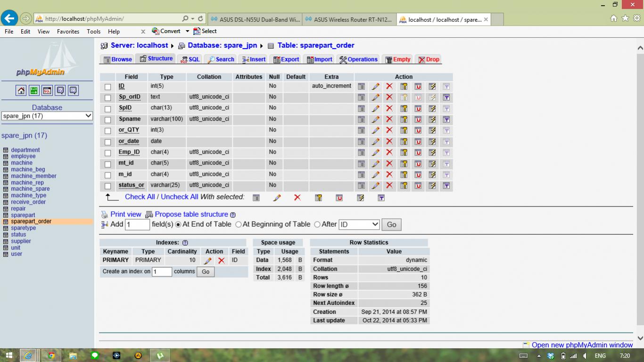Click the green Exit log out icon
Viewport: 644px width, 362px height.
point(34,90)
